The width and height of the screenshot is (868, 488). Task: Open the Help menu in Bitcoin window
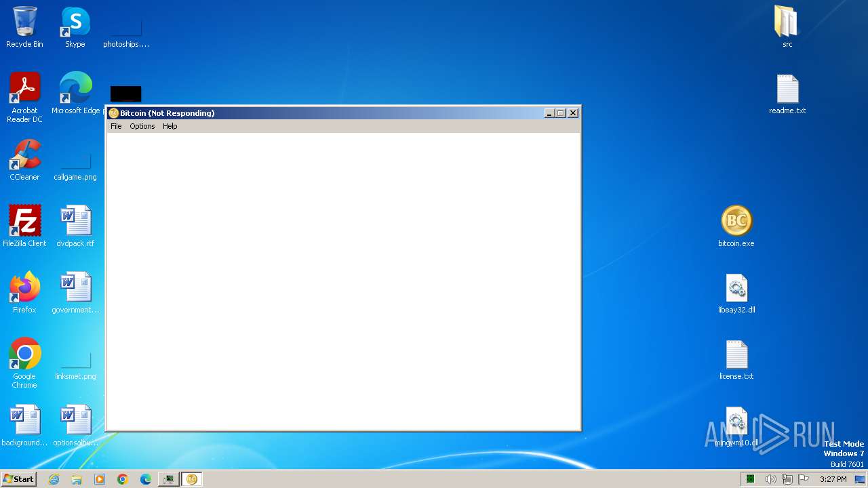[170, 126]
